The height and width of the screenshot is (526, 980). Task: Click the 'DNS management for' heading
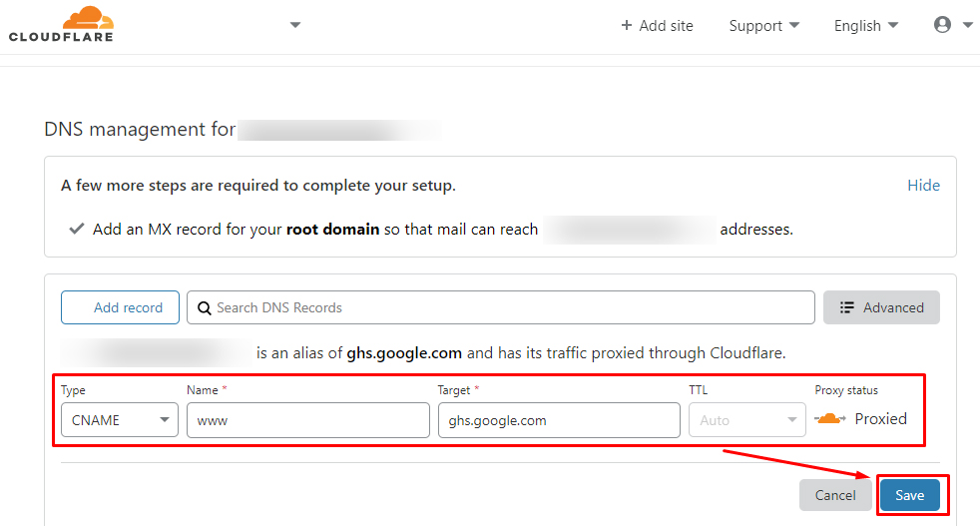(x=140, y=129)
